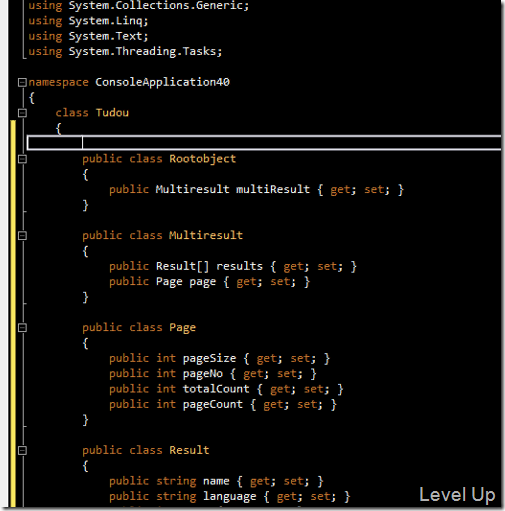
Task: Click the type 'Result[]'
Action: 182,266
